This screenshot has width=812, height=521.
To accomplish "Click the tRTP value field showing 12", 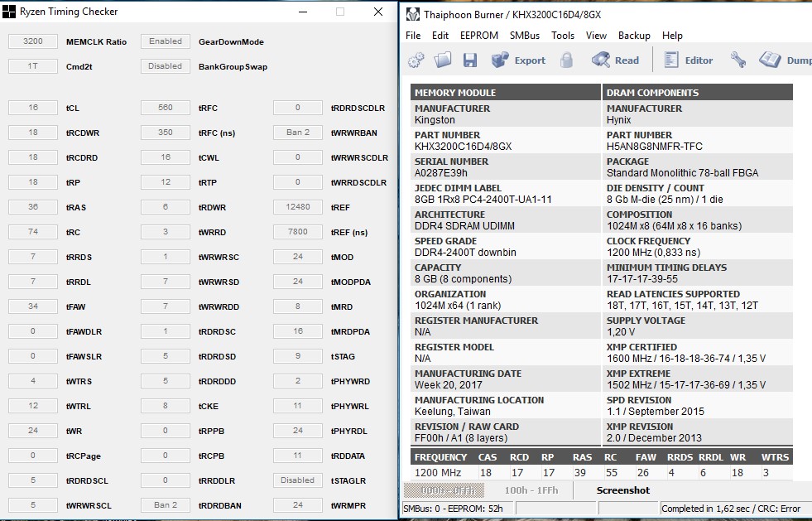I will tap(166, 182).
